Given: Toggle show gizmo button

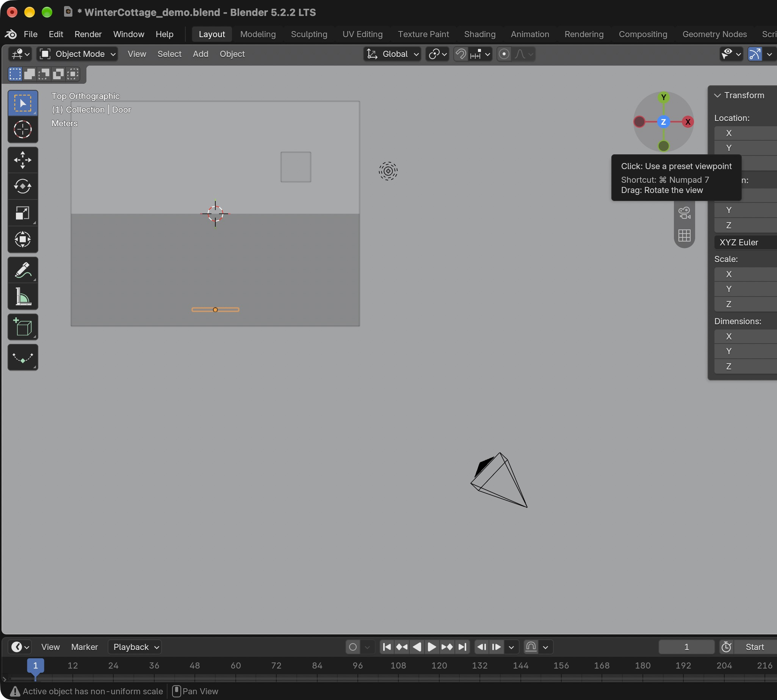Looking at the screenshot, I should [755, 54].
